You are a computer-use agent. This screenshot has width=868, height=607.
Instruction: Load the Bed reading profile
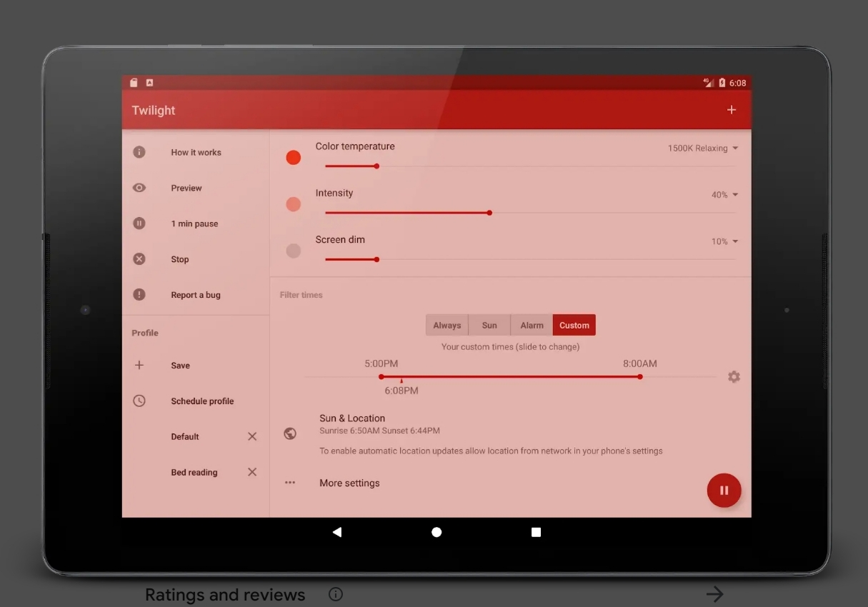[194, 472]
